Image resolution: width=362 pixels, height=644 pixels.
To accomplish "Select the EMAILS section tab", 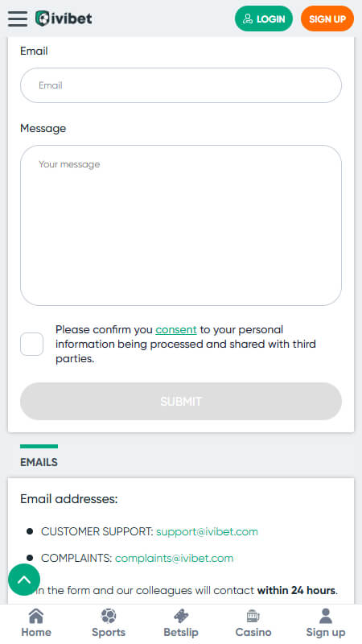I will point(39,460).
